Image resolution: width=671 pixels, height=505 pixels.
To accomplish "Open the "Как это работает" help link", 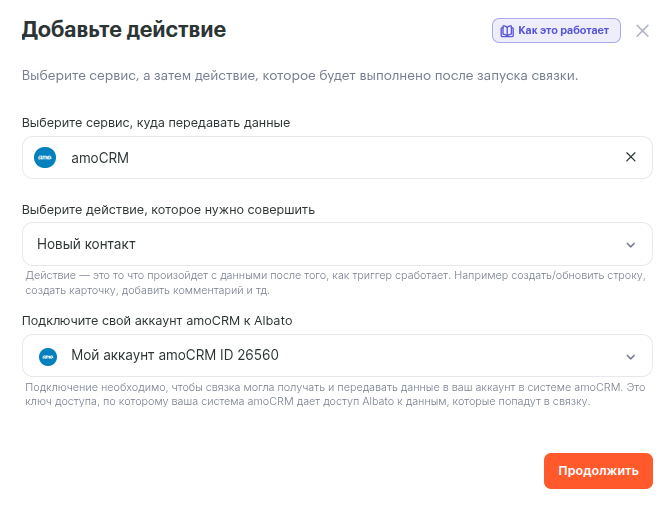I will pyautogui.click(x=562, y=31).
